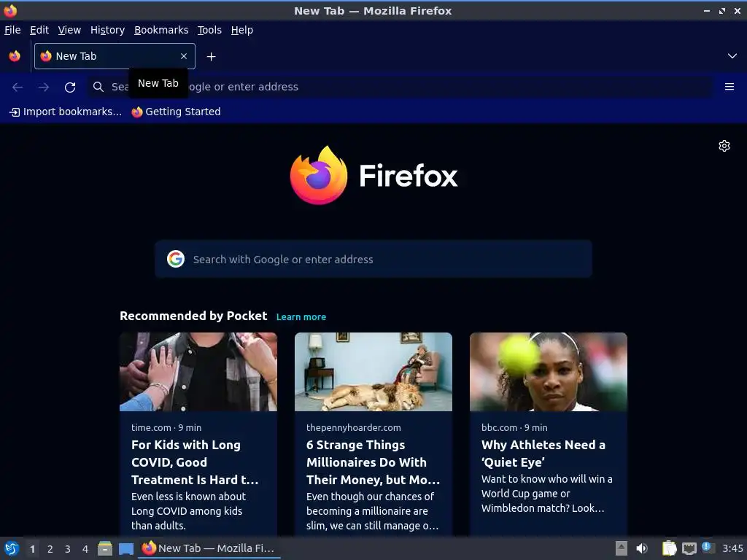The height and width of the screenshot is (560, 747).
Task: Click time.com · 9 min source text
Action: (x=166, y=427)
